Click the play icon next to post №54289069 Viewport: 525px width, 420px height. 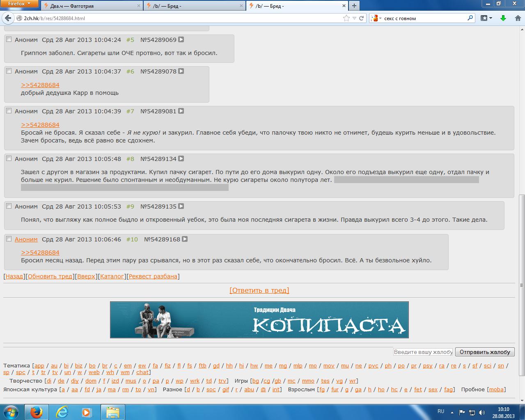tap(181, 40)
